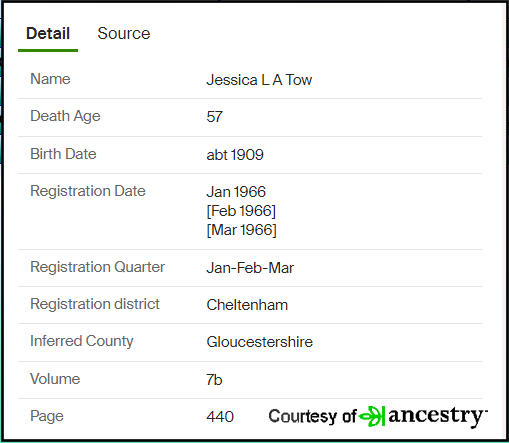This screenshot has height=443, width=509.
Task: Click the Jan-Feb-Mar registration quarter value
Action: (x=250, y=268)
